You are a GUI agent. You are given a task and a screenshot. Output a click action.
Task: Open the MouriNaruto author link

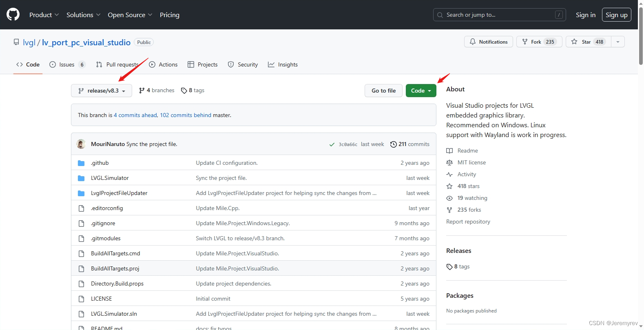(x=108, y=144)
